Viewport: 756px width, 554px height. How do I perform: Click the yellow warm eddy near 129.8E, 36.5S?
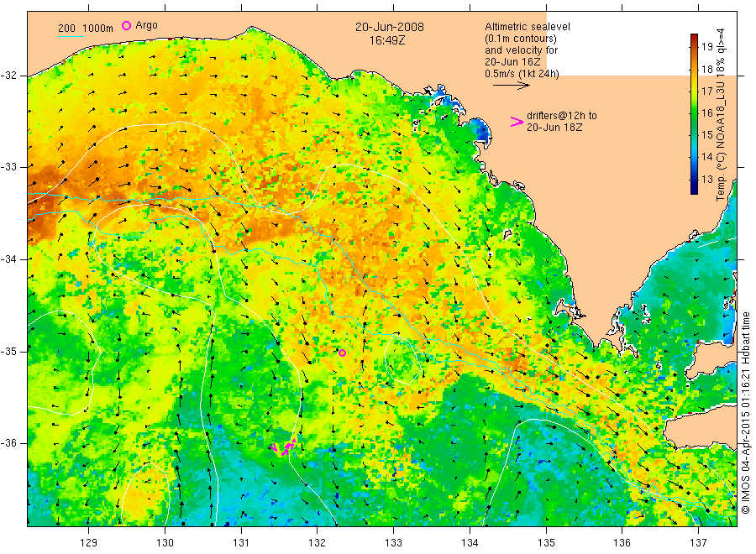[145, 494]
